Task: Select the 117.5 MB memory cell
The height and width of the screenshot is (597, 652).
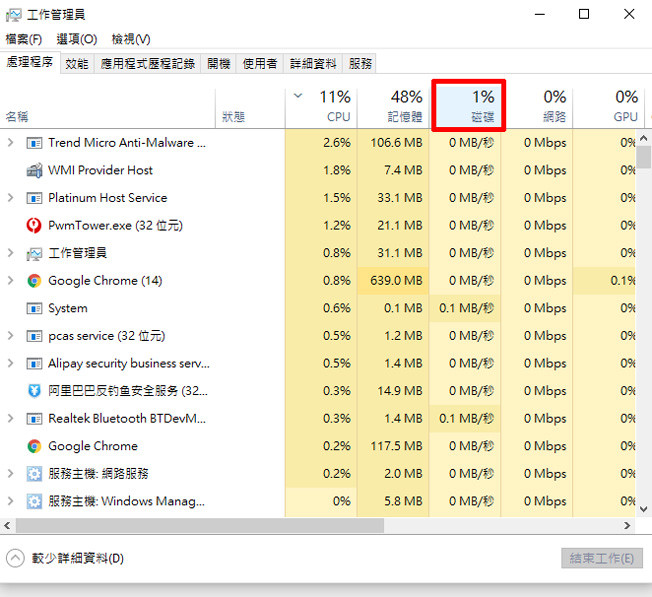Action: (x=393, y=446)
